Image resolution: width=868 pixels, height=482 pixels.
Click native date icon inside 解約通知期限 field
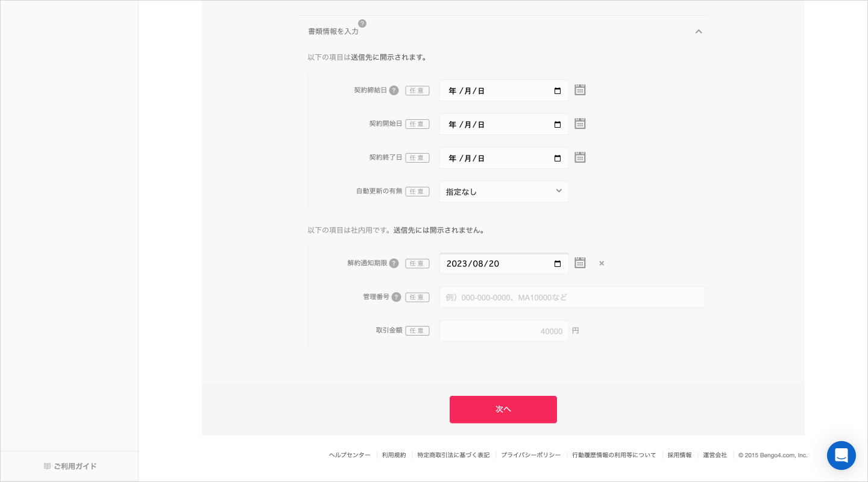[x=558, y=264]
